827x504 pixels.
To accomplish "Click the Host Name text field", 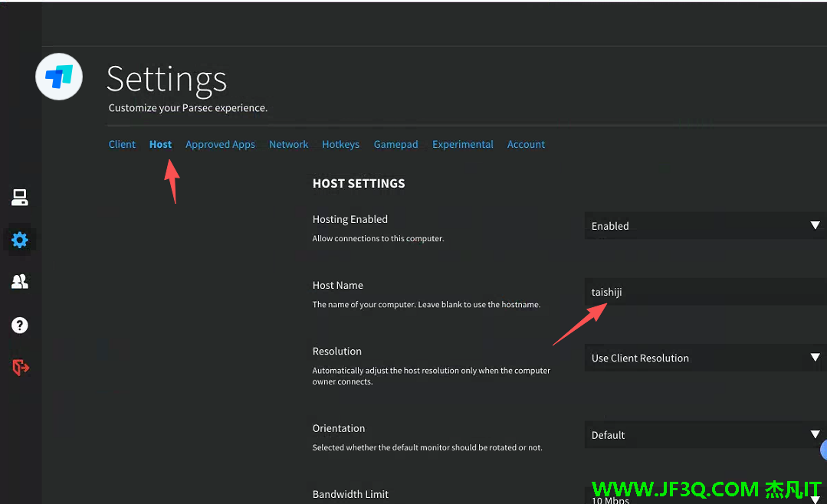I will tap(705, 292).
